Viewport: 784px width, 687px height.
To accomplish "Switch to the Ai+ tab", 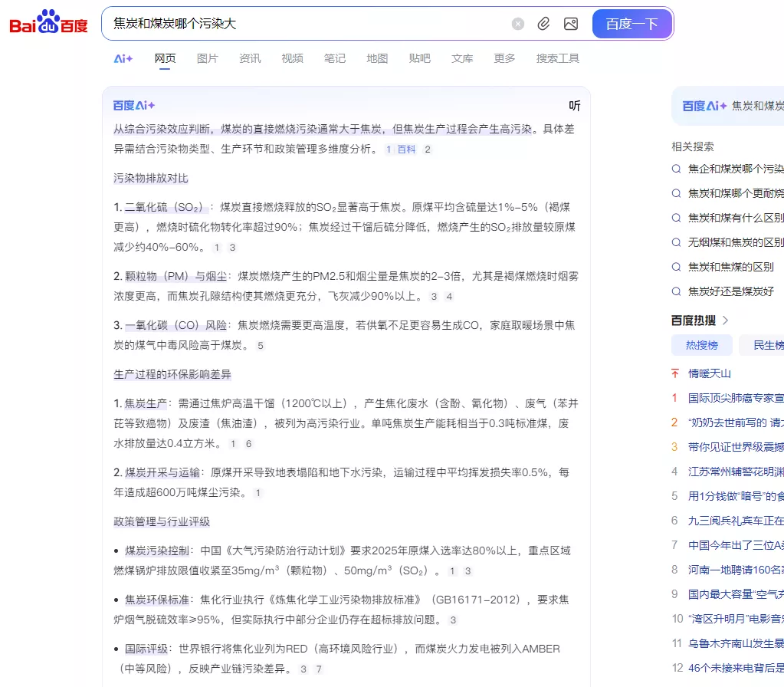I will (123, 58).
